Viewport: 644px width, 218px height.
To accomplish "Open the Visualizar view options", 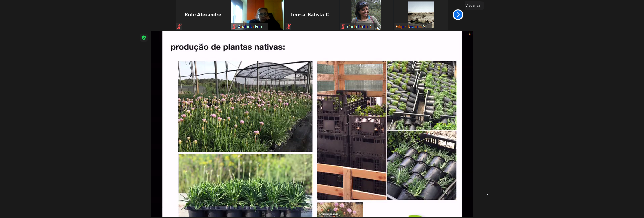I will pos(473,5).
